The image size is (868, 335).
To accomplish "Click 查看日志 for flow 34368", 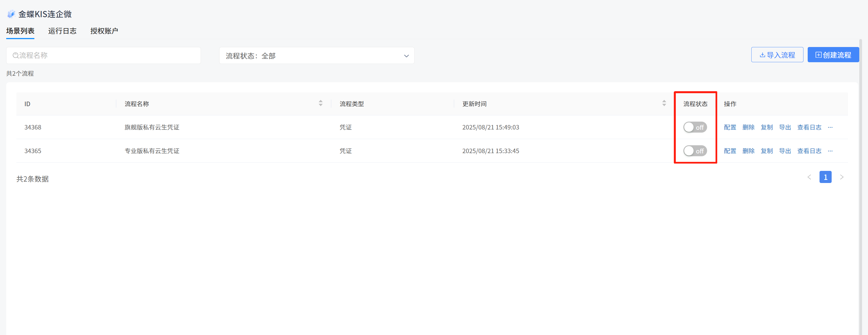I will click(x=809, y=127).
